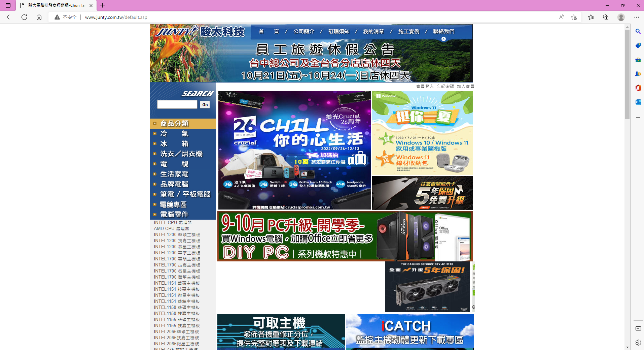Screen dimensions: 644x350
Task: Toggle the Read aloud icon
Action: [562, 17]
